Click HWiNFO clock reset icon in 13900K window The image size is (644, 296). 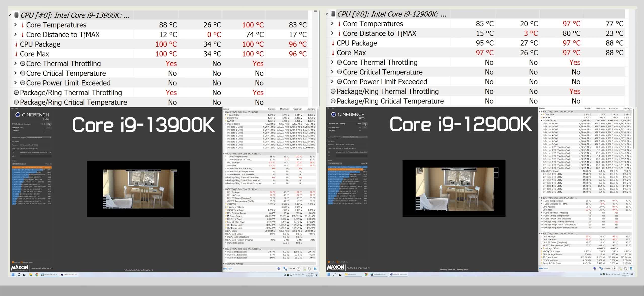[298, 269]
